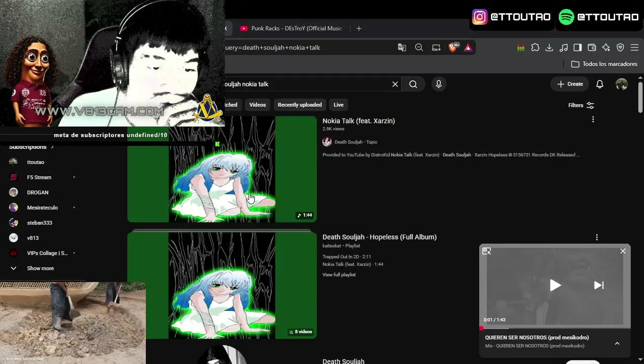Click the tab strip scroll-left arrow
Viewport: 644px width, 364px height.
[x=226, y=28]
